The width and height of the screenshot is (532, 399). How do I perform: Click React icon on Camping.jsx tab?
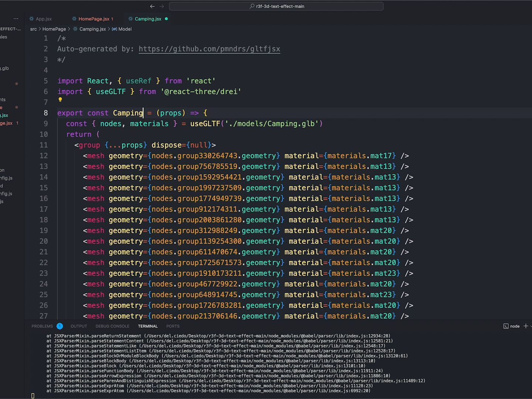130,19
